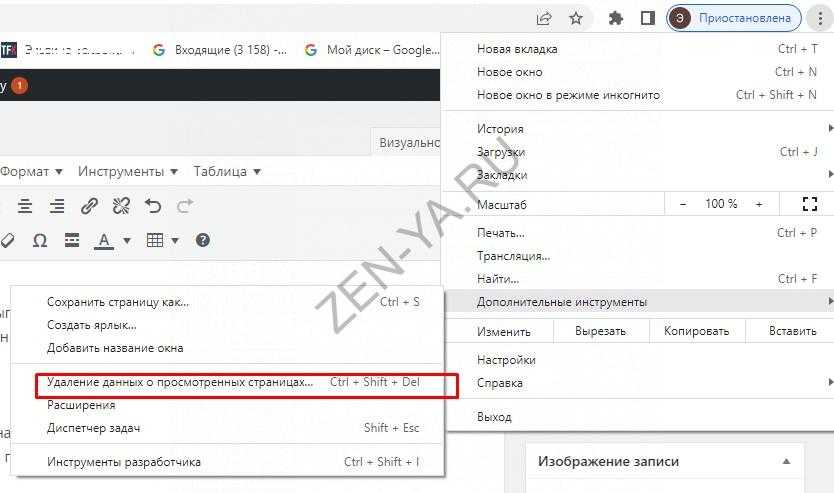Collapse the Изображение записи panel
Screen dimensions: 834x493
[x=786, y=461]
